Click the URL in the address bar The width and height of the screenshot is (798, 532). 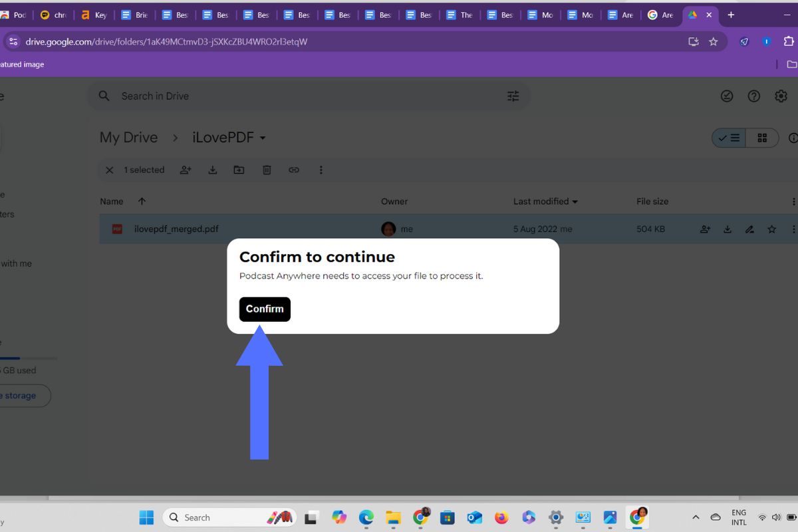(166, 41)
